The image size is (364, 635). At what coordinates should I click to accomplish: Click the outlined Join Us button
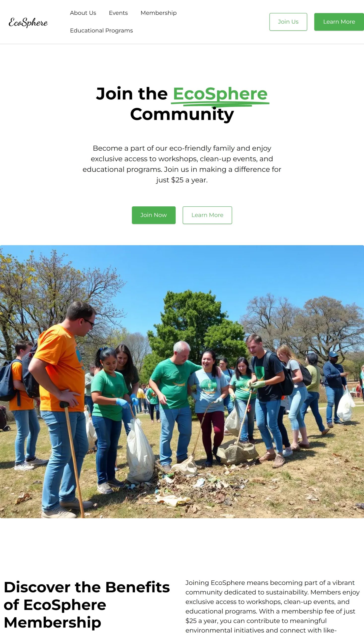(288, 22)
